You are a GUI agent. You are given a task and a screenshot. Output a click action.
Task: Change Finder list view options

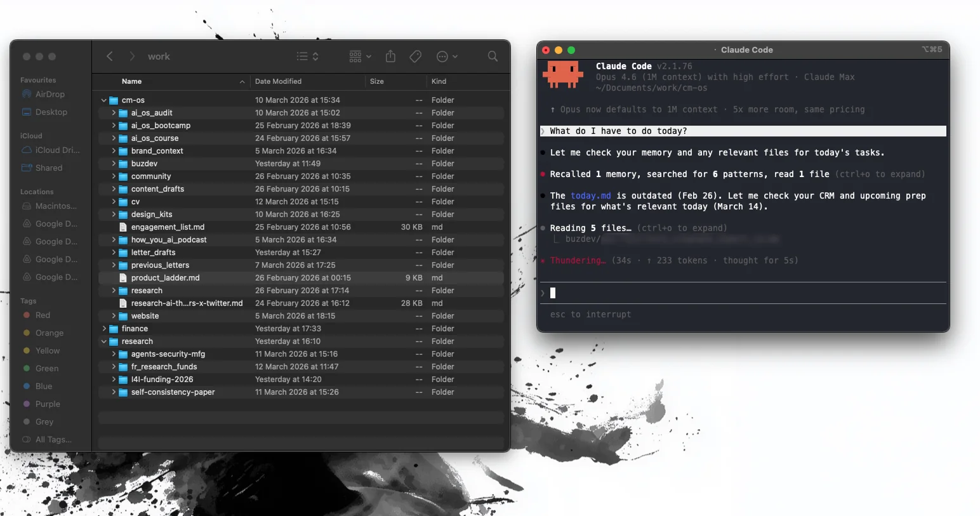click(x=308, y=56)
